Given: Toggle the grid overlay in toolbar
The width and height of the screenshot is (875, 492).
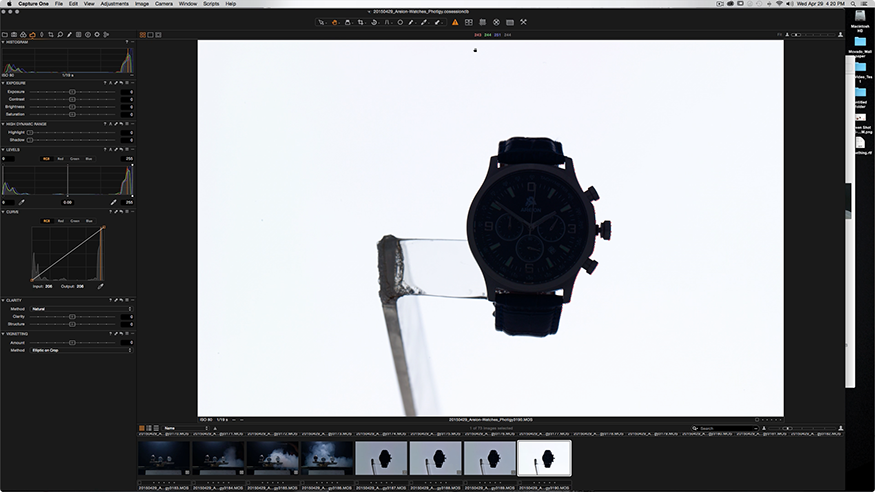Looking at the screenshot, I should 482,22.
